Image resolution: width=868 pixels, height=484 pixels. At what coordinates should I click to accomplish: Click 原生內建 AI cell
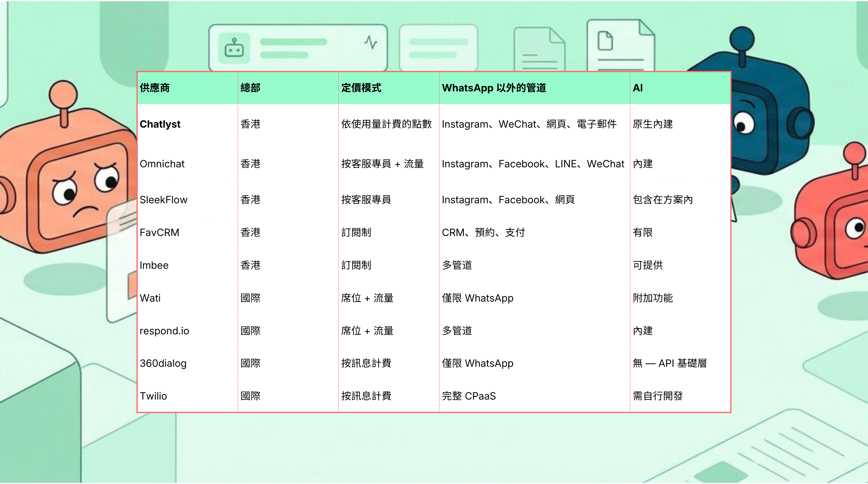(x=680, y=124)
